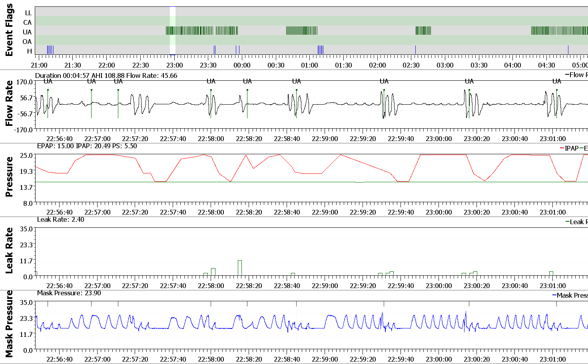This screenshot has width=588, height=364.
Task: Click the 'Leak Rate: 2.40' readout
Action: pos(60,219)
